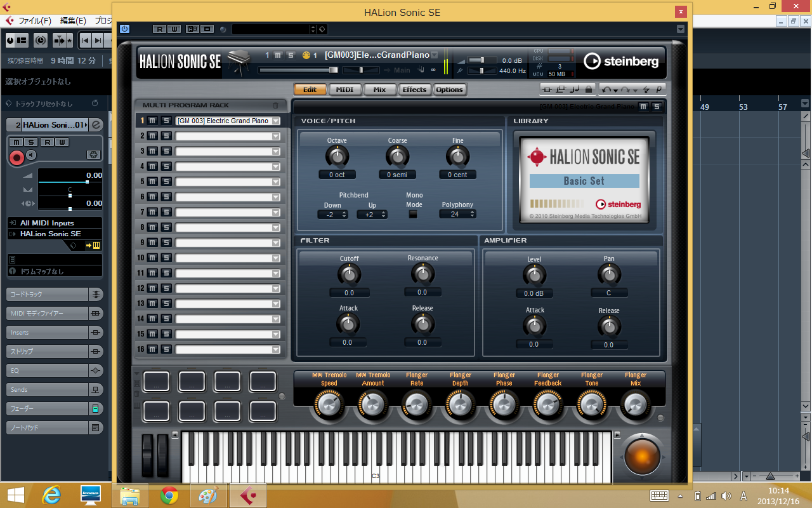
Task: Enable Read automation in plug-in header
Action: (160, 29)
